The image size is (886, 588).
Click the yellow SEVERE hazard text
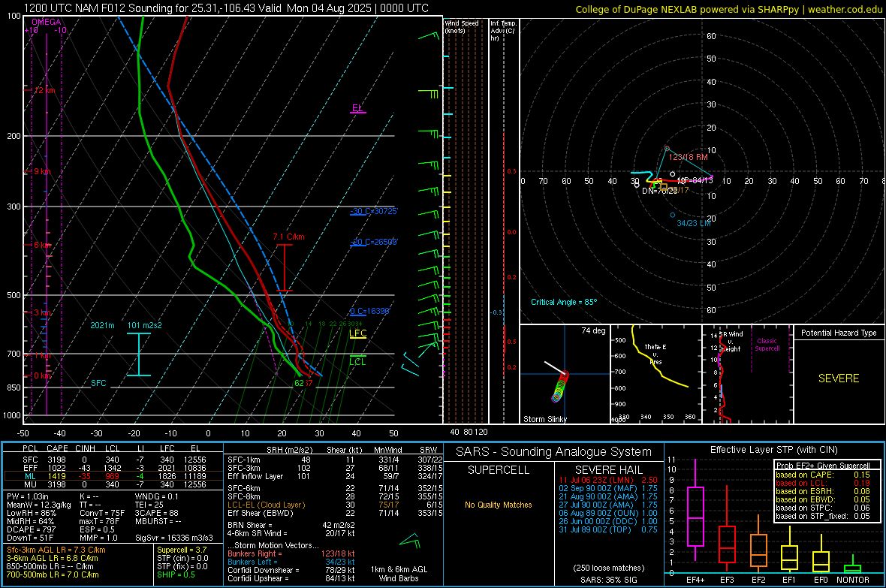pyautogui.click(x=839, y=378)
